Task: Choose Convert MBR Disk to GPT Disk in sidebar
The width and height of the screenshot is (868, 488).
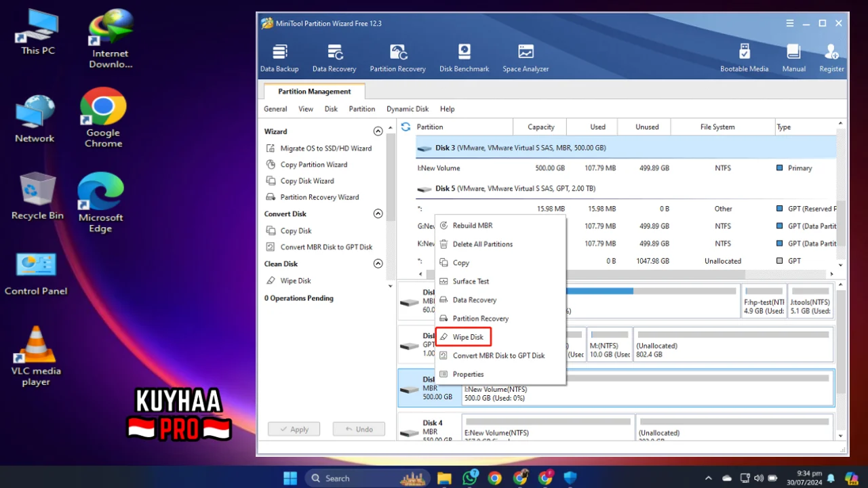Action: pos(319,247)
